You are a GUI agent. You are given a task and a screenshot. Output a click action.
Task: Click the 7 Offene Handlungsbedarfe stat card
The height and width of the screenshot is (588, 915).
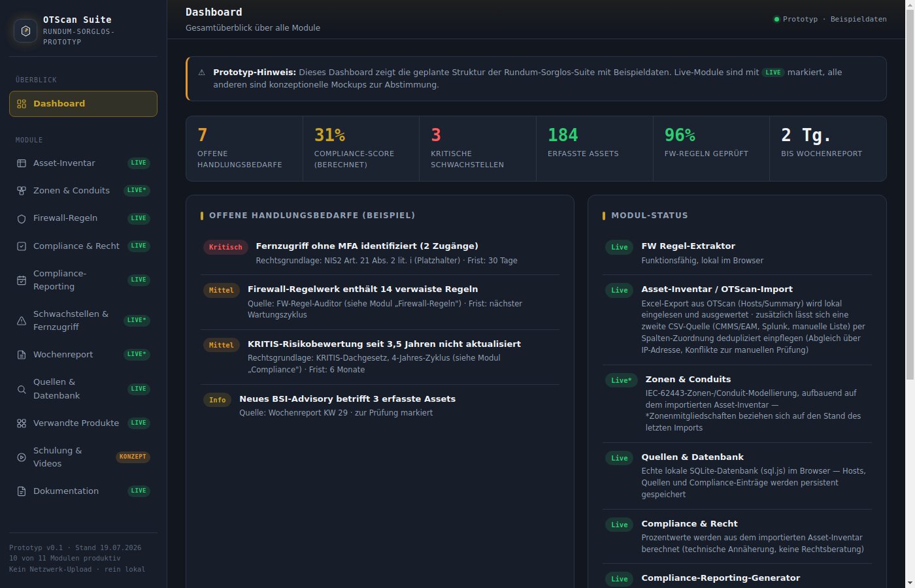pos(244,148)
